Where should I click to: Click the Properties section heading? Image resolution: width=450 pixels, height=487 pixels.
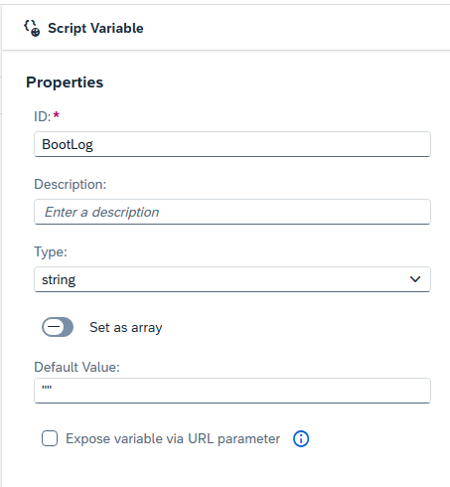pos(65,82)
